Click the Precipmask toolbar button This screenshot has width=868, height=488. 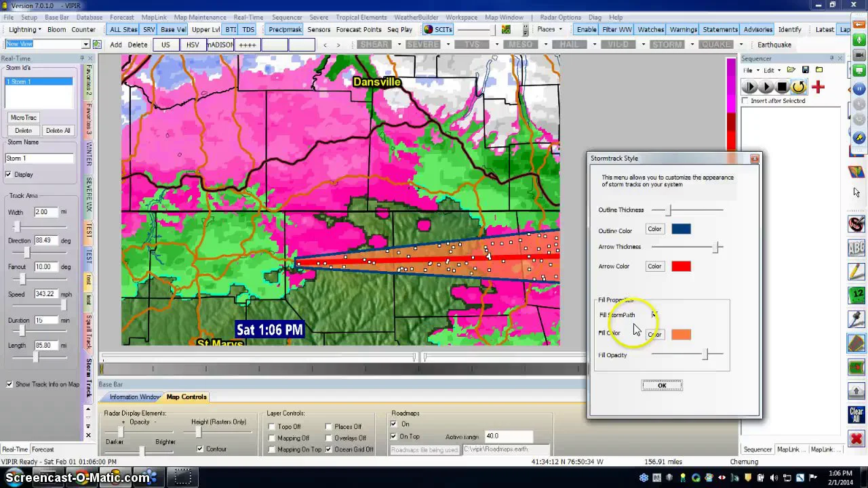[x=285, y=29]
